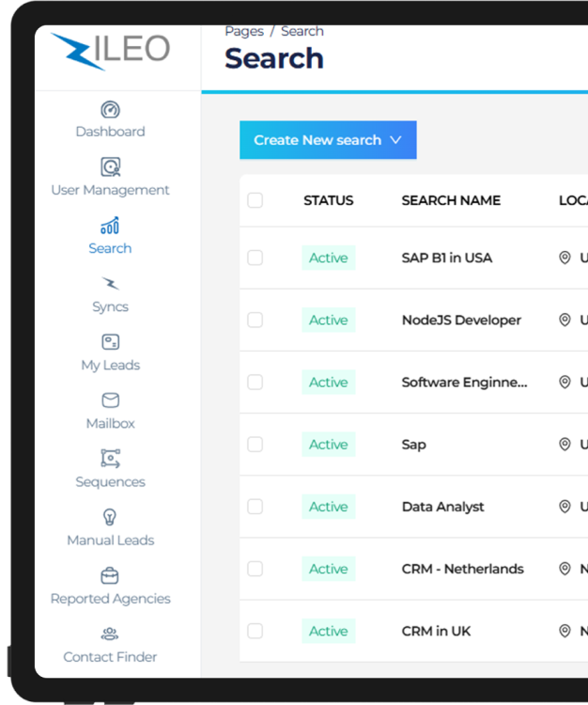Click the Mailbox envelope icon
588x705 pixels.
coord(110,400)
